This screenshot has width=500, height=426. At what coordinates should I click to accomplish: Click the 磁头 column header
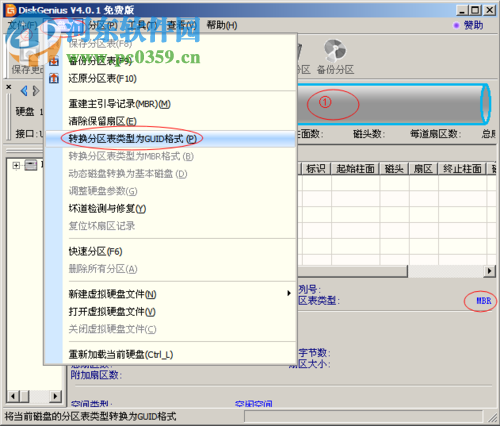coord(394,169)
